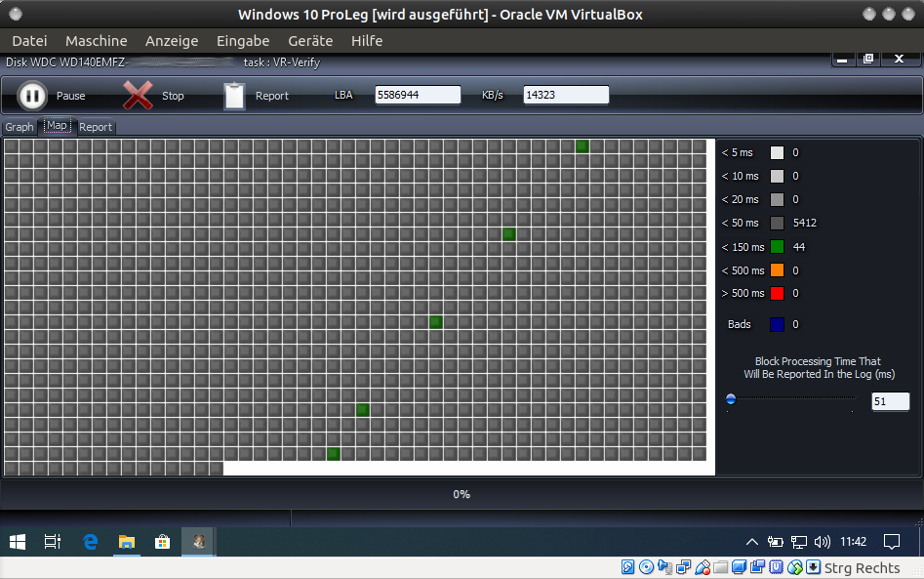
Task: Open the Geräte menu
Action: [310, 41]
